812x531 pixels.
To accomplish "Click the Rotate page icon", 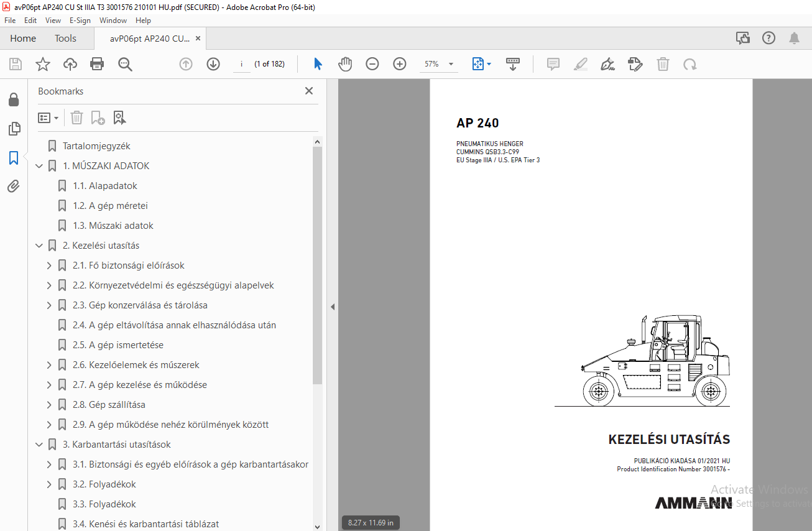I will tap(690, 64).
